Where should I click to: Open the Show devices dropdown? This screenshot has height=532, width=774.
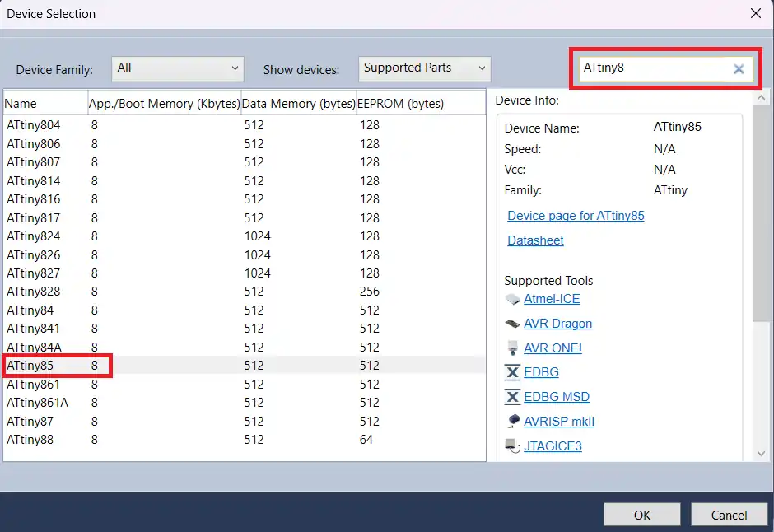[x=425, y=68]
